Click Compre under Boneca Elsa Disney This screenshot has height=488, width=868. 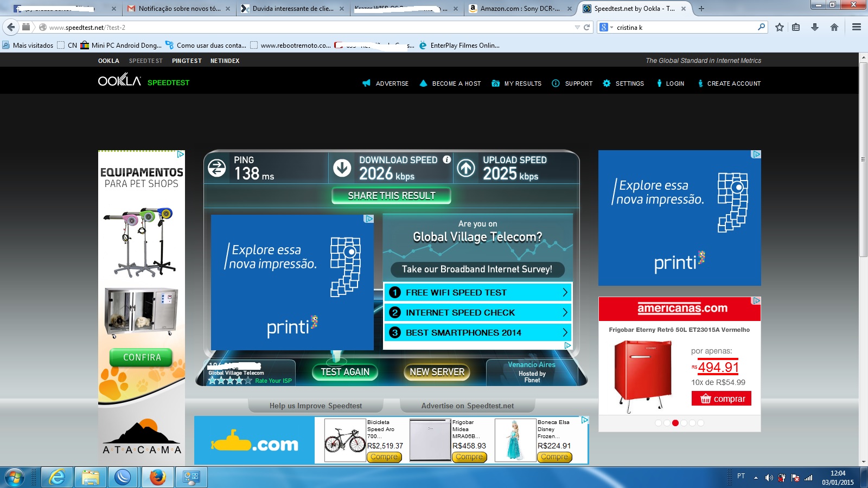(x=554, y=457)
